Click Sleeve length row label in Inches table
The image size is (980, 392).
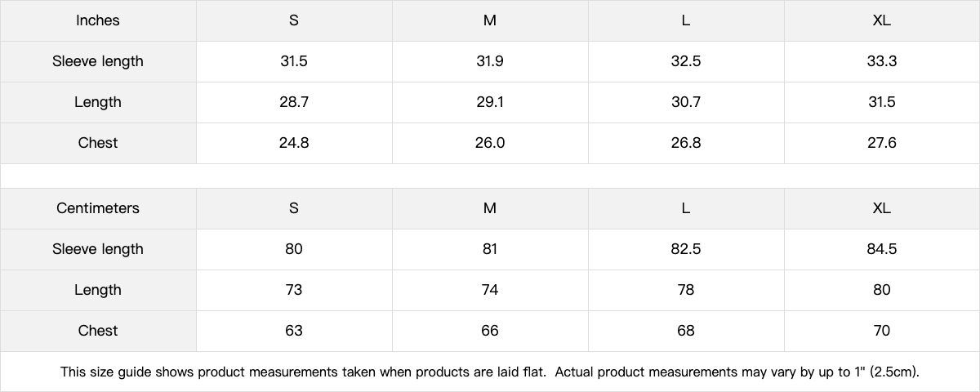pos(98,61)
